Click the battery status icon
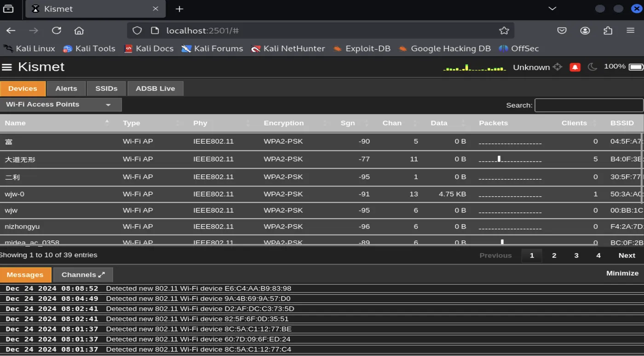 pyautogui.click(x=636, y=67)
